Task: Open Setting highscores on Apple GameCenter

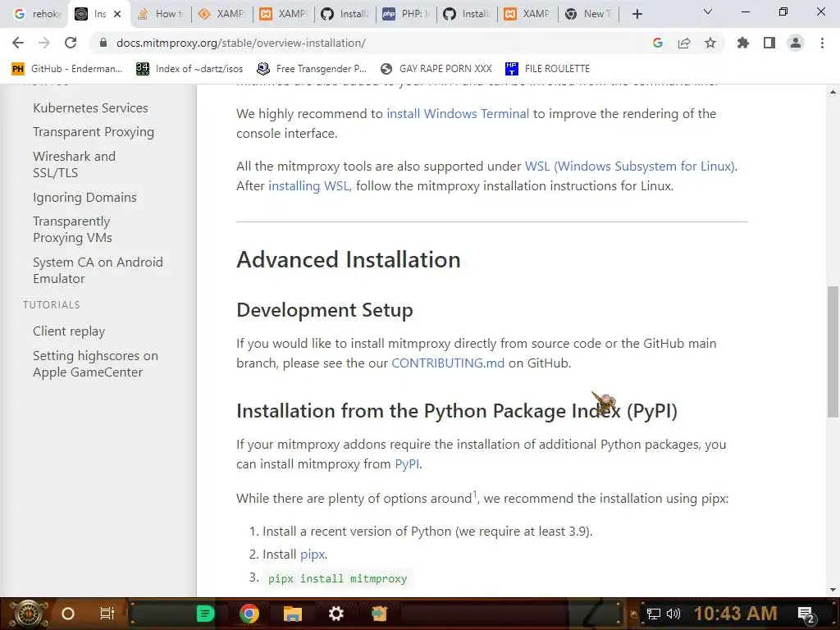Action: pos(95,363)
